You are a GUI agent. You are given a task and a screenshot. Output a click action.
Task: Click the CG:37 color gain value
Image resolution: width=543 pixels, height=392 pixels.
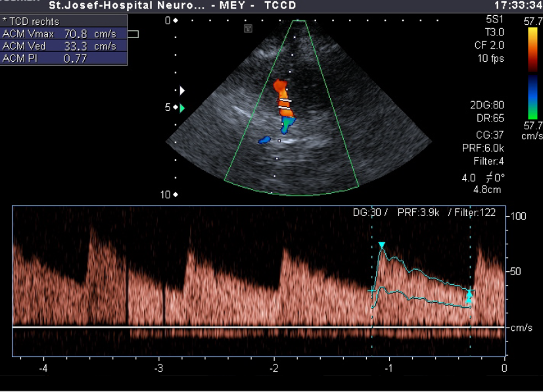coord(490,135)
